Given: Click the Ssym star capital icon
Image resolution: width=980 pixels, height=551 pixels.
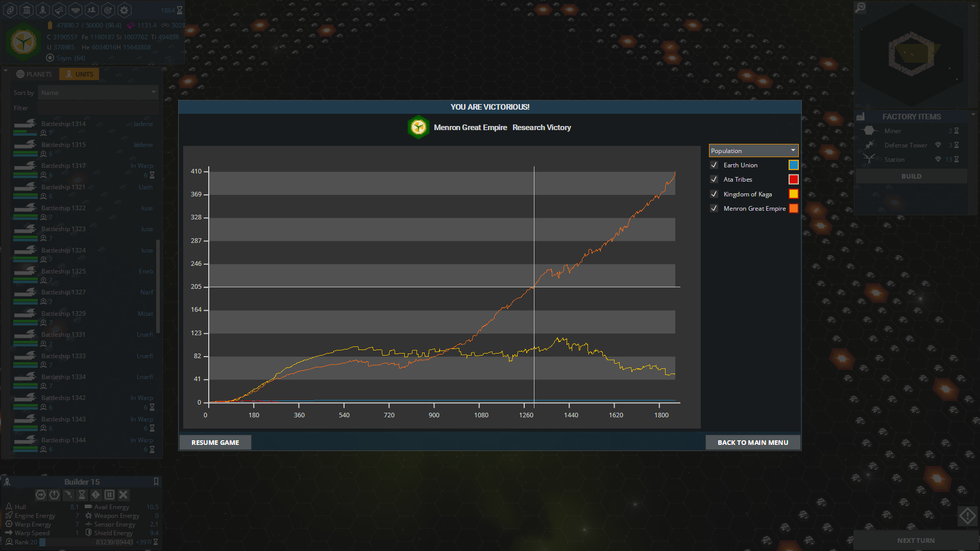Looking at the screenshot, I should (50, 58).
